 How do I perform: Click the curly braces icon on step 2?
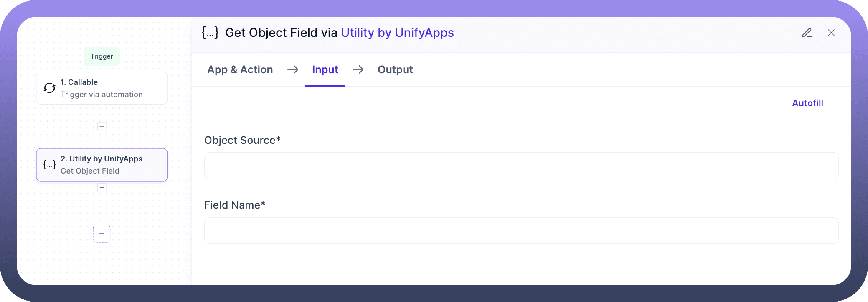[50, 165]
